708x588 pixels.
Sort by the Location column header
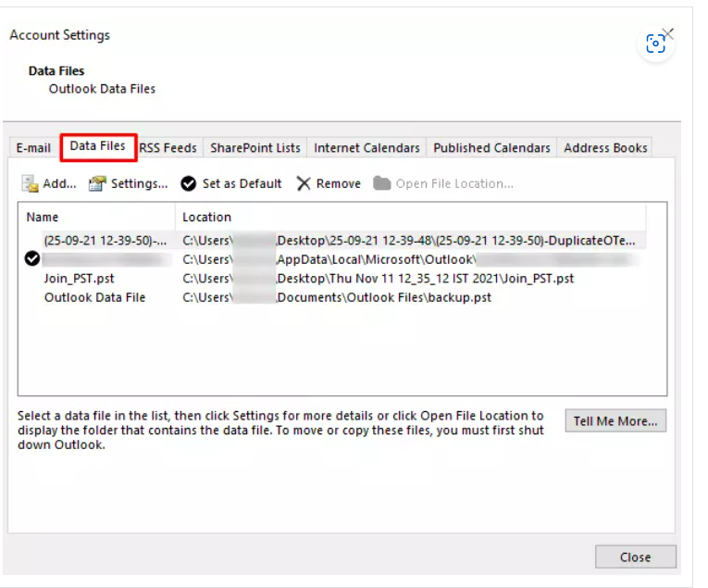[x=410, y=218]
